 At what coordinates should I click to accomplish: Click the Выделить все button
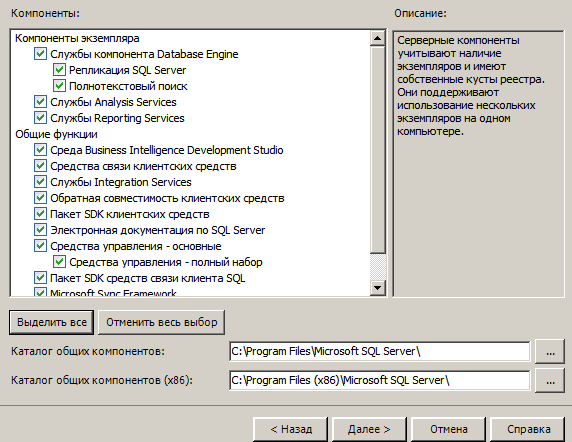pos(51,322)
